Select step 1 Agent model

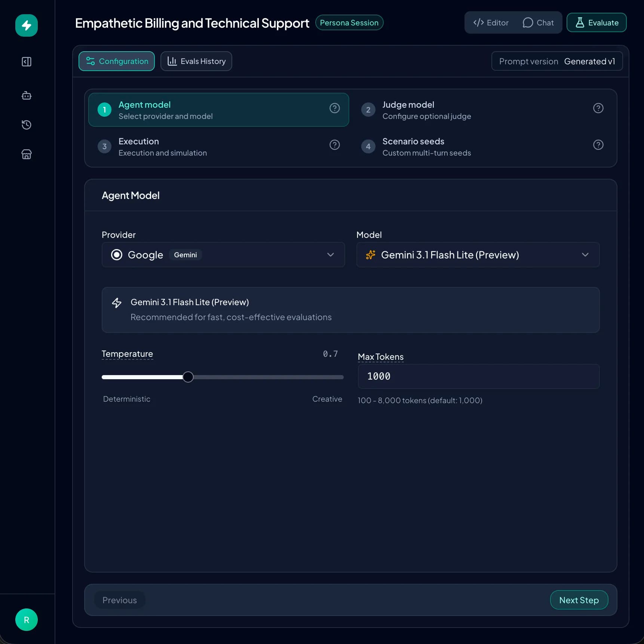point(218,110)
